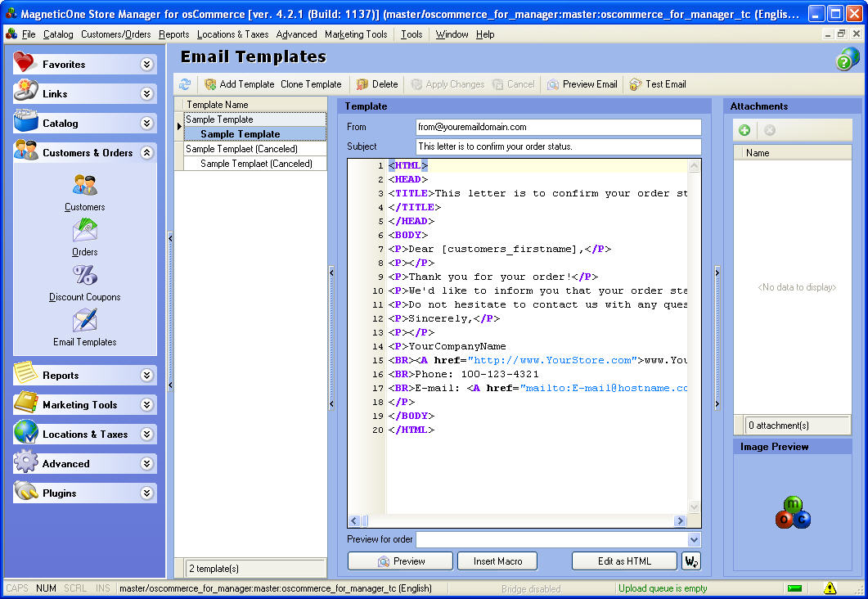Click the green connection indicator in status bar
The image size is (868, 599).
pos(794,588)
